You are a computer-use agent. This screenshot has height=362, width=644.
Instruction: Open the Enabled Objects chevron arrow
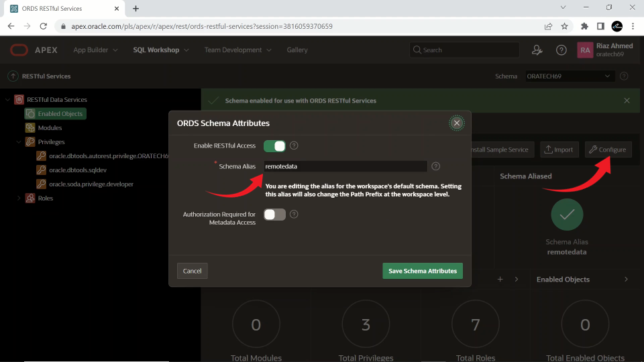(626, 279)
